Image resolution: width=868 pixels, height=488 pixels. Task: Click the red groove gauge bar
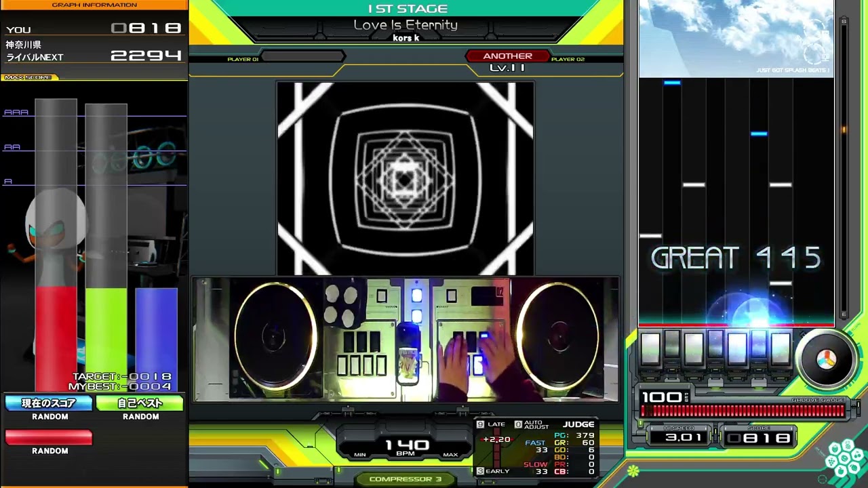coord(743,410)
